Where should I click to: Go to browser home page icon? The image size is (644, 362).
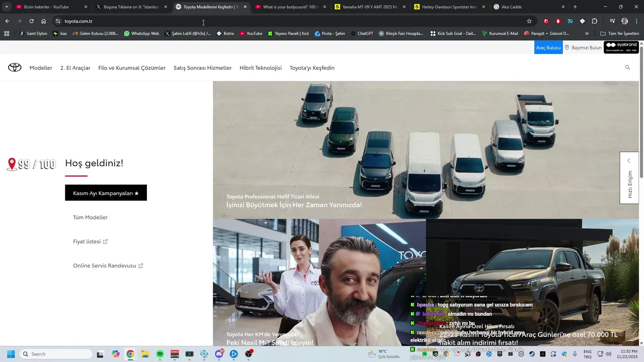44,21
